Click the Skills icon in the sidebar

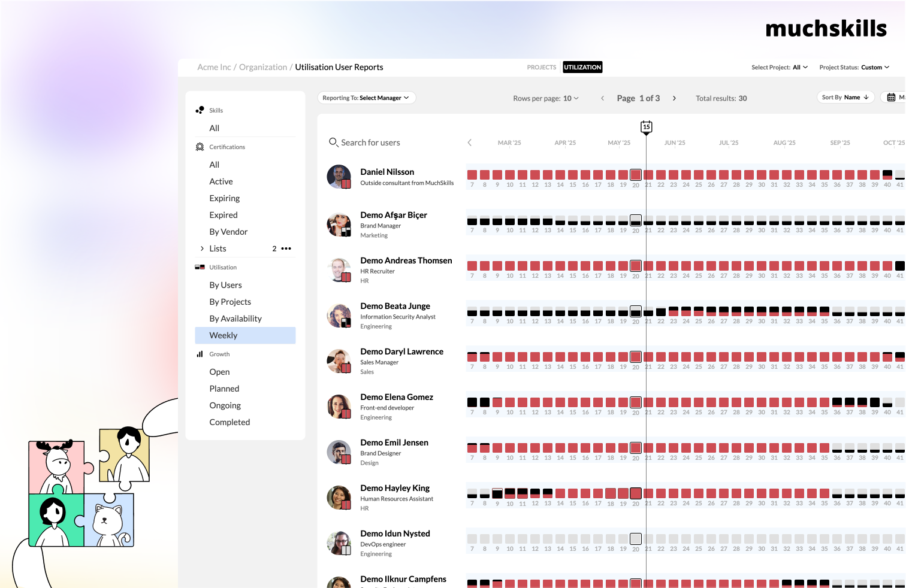tap(200, 110)
